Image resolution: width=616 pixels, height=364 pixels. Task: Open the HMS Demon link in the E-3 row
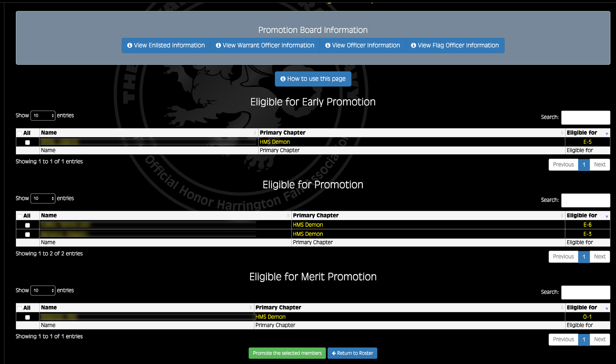point(308,234)
